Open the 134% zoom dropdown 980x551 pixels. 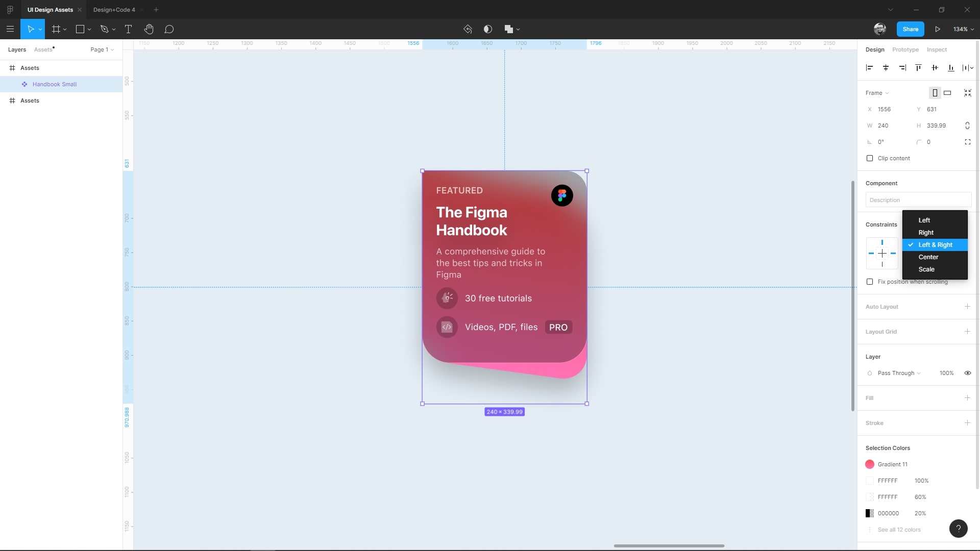tap(963, 29)
